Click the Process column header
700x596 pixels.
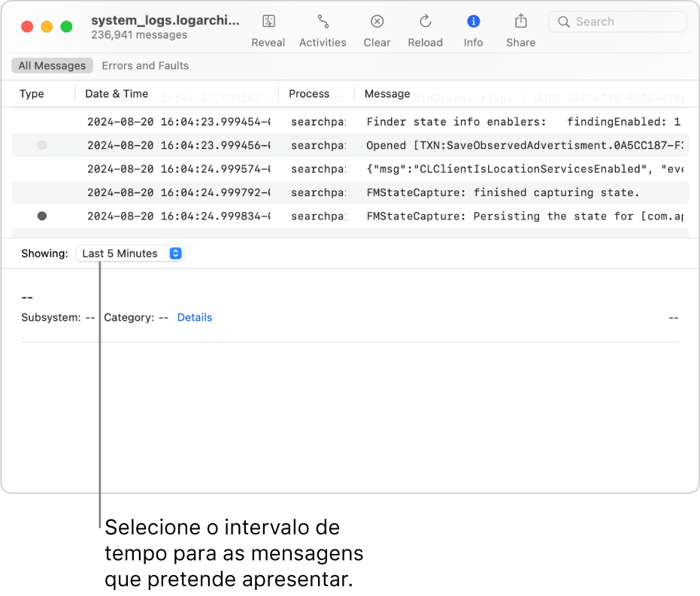309,94
